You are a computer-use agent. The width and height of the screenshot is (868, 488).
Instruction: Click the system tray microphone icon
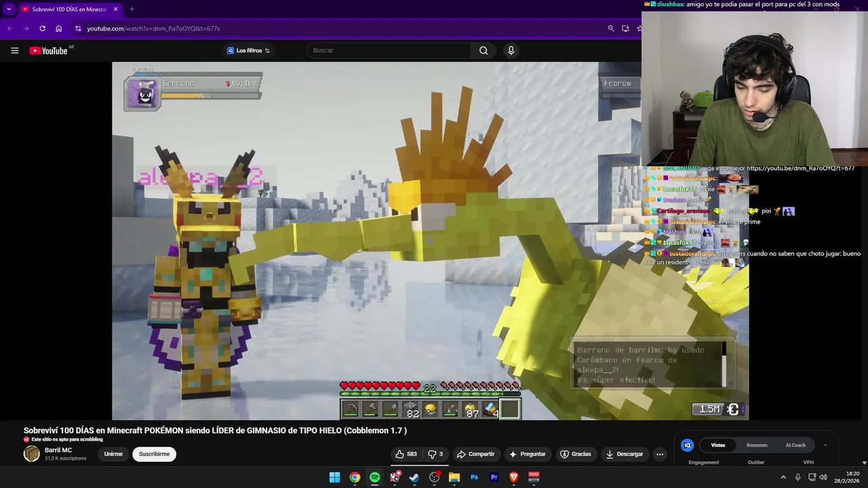pos(798,477)
